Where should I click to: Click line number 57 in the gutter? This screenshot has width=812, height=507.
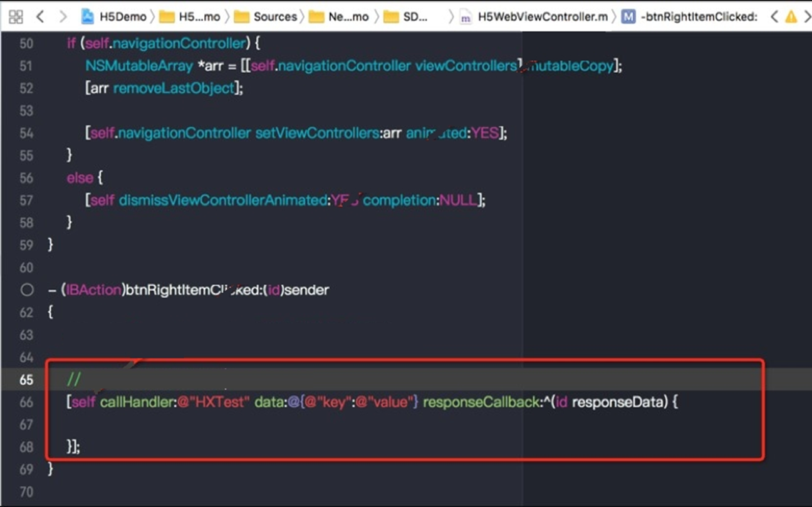pyautogui.click(x=26, y=200)
